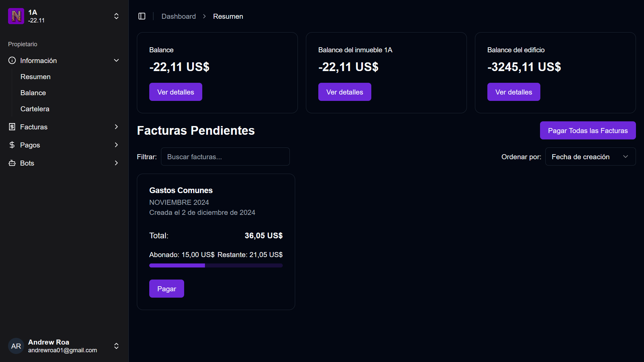Open the 1A property switcher chevrons
The height and width of the screenshot is (362, 644).
[116, 16]
